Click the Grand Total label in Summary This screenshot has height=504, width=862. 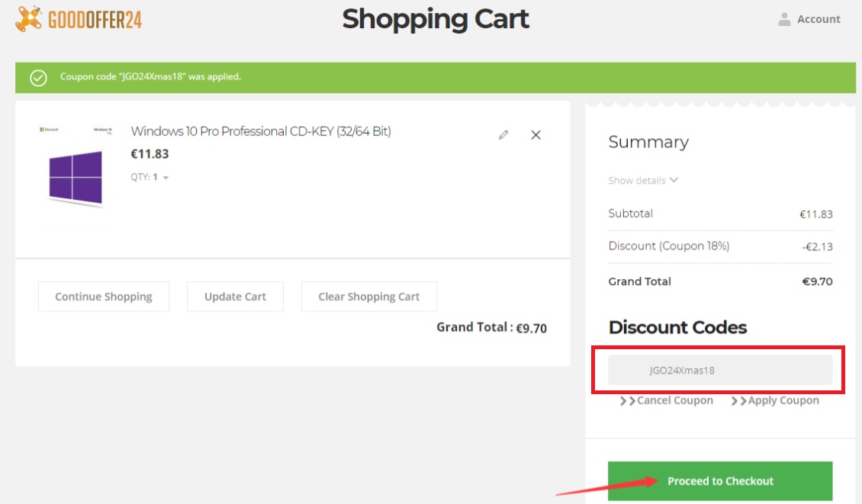pyautogui.click(x=639, y=281)
